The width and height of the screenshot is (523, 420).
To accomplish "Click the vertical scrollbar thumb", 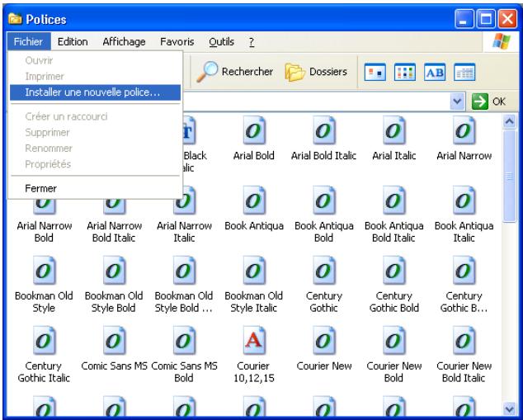I will (x=509, y=176).
